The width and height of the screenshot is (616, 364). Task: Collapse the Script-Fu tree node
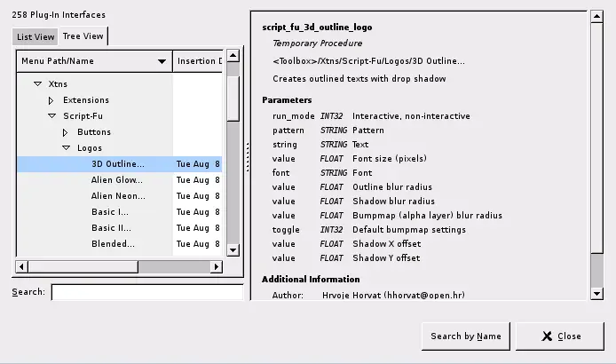click(51, 116)
